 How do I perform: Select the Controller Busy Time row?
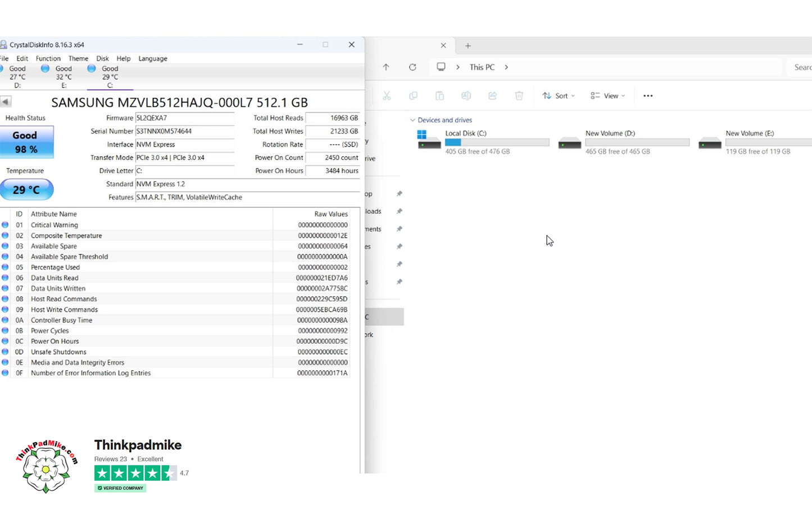pos(175,320)
